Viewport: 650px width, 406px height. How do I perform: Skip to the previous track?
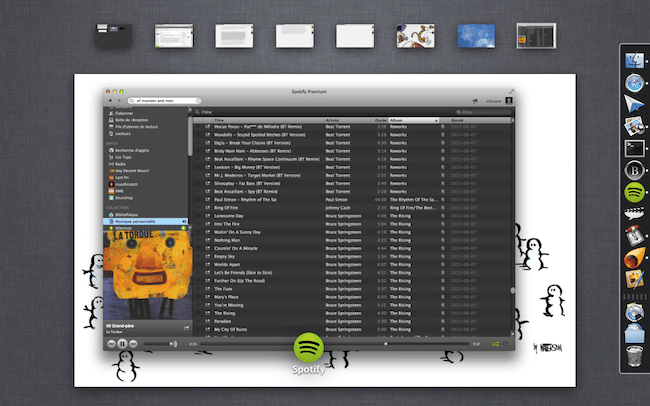click(x=111, y=344)
